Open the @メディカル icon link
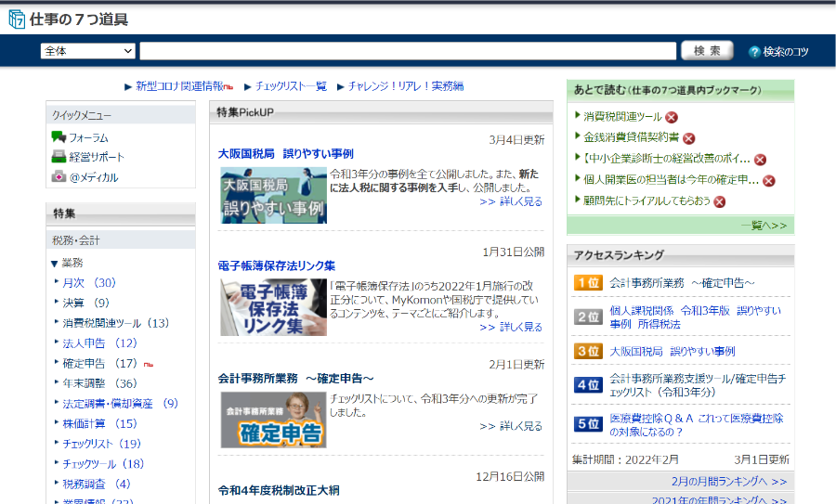Image resolution: width=836 pixels, height=504 pixels. pyautogui.click(x=59, y=176)
